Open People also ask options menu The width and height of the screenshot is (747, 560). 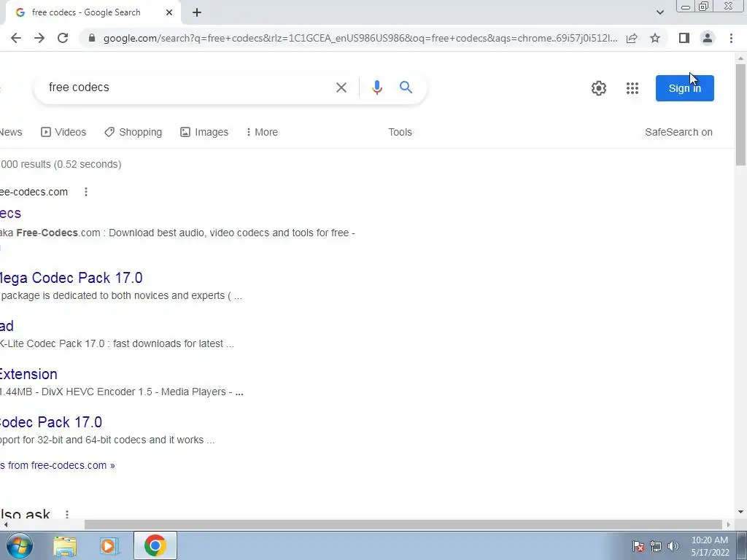[67, 514]
